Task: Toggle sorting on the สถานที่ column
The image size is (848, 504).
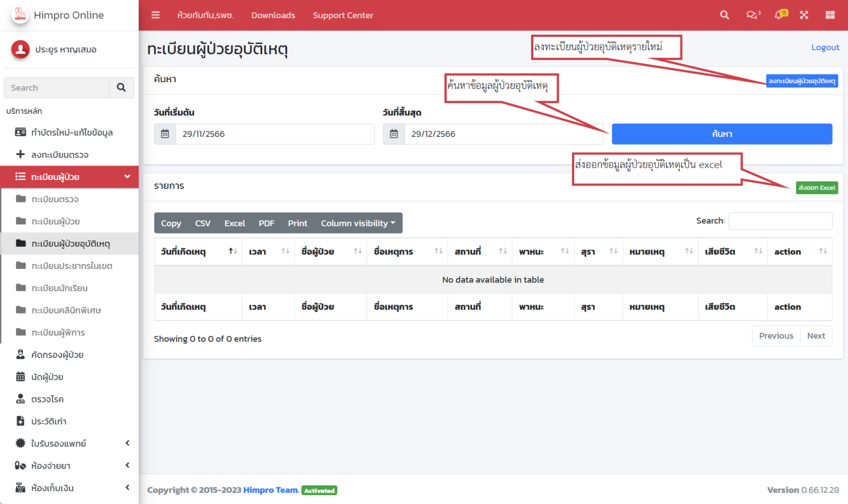Action: coord(503,251)
